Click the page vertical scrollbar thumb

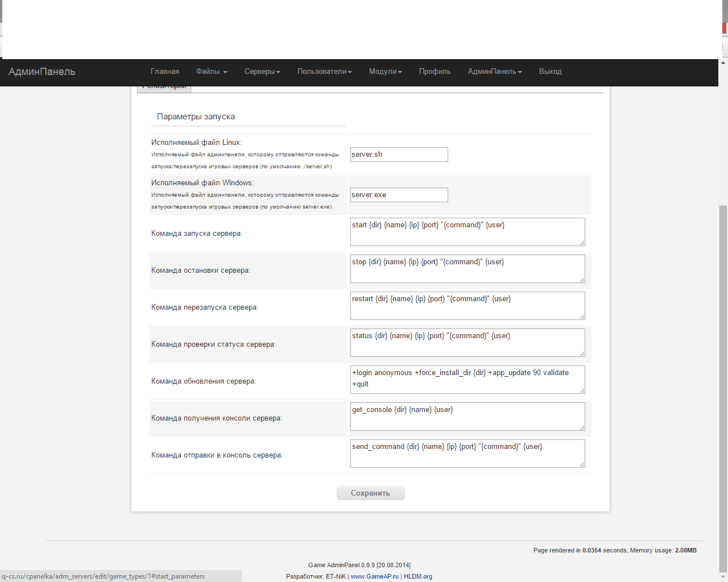coord(723,386)
